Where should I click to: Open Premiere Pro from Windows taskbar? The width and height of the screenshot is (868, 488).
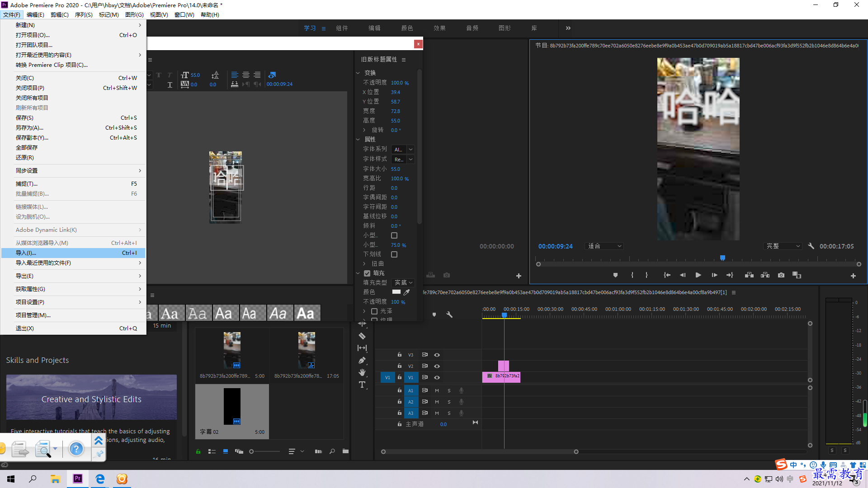78,479
